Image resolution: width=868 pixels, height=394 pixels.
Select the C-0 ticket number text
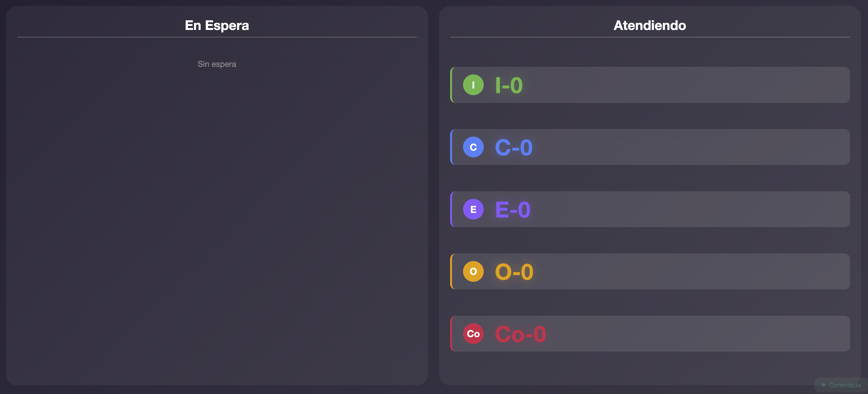tap(513, 148)
